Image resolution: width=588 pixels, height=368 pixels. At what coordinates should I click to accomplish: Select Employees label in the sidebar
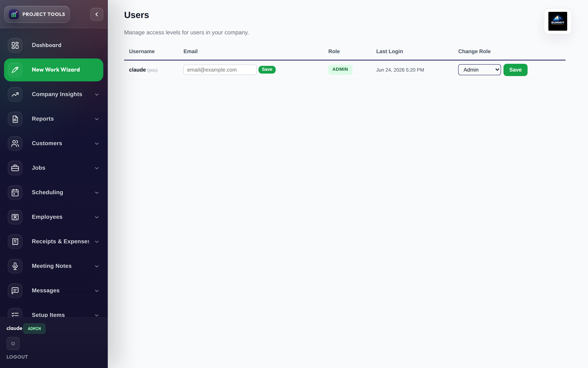pos(47,217)
